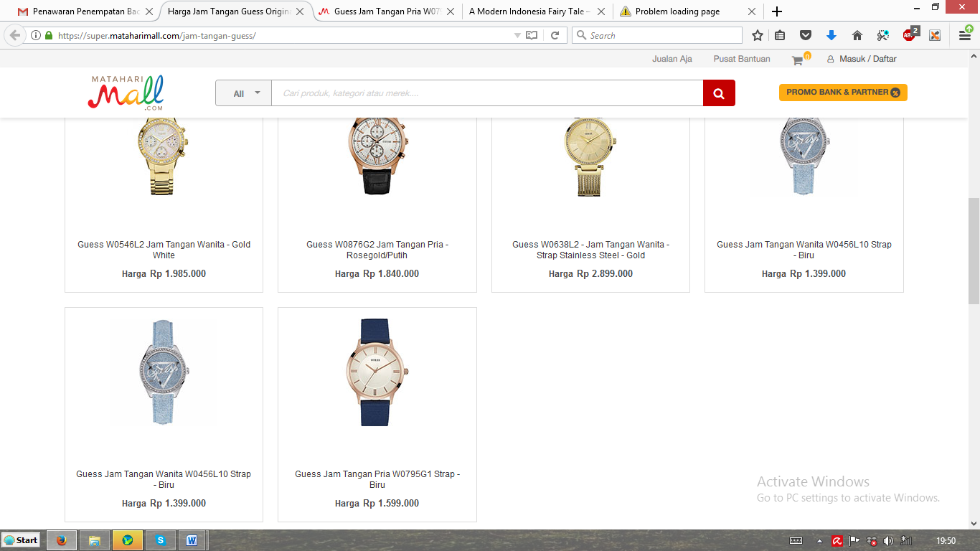Switch to the Penawaran Penempatan Gmail tab
The width and height of the screenshot is (980, 551).
coord(85,11)
